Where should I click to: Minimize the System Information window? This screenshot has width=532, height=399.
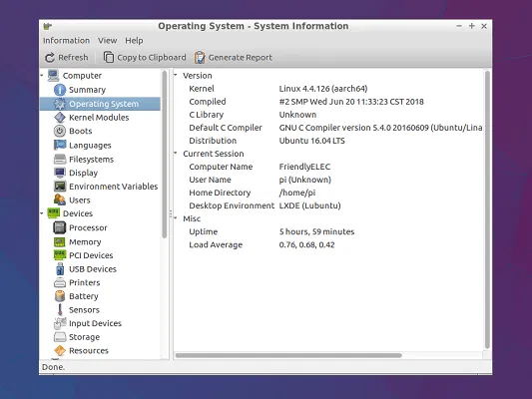[459, 26]
